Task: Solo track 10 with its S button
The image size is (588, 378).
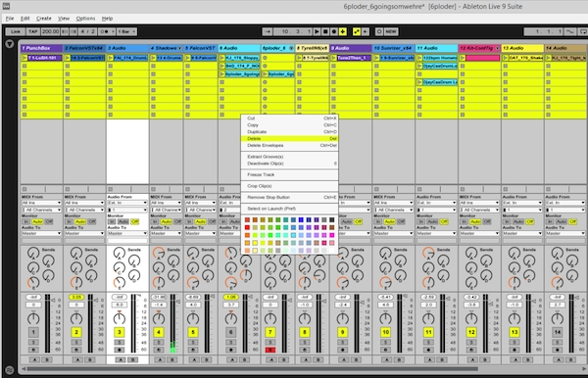Action: pyautogui.click(x=385, y=342)
